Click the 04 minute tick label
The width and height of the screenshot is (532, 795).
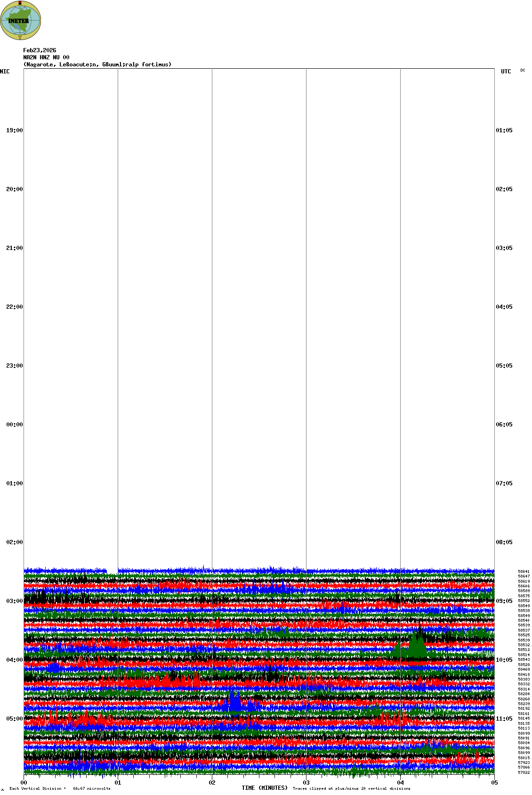401,783
